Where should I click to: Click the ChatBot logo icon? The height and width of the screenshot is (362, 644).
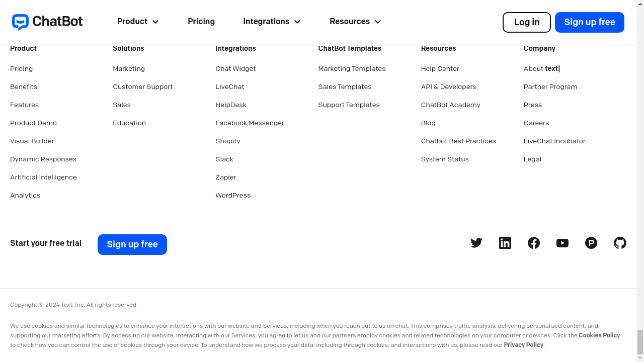pos(21,22)
